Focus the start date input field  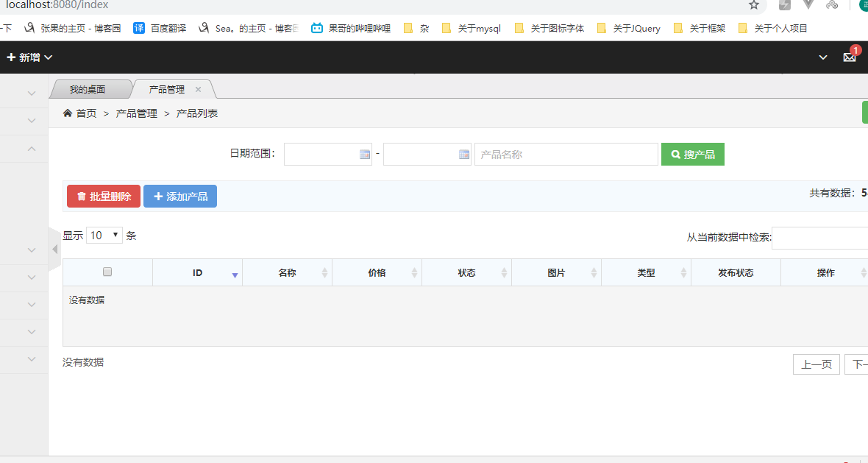[x=328, y=155]
